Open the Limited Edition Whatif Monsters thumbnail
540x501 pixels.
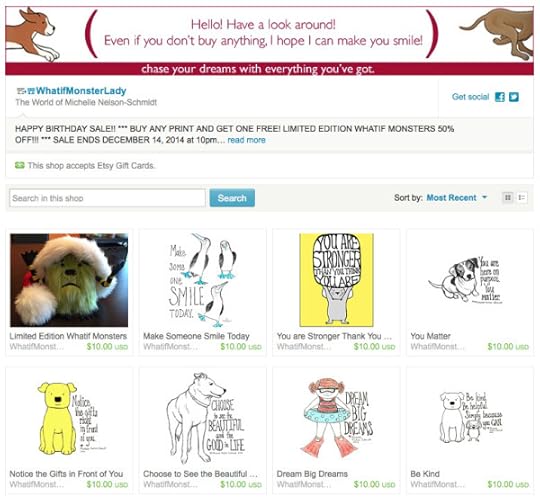(69, 280)
